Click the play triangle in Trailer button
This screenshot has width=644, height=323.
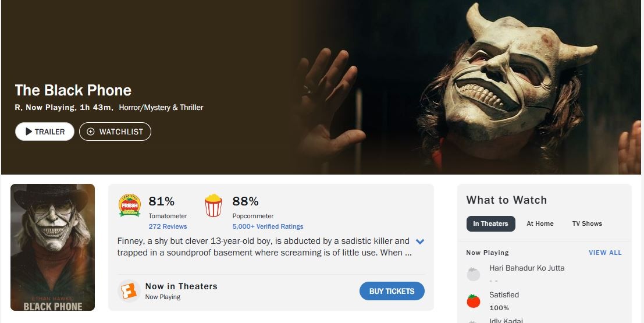(29, 132)
